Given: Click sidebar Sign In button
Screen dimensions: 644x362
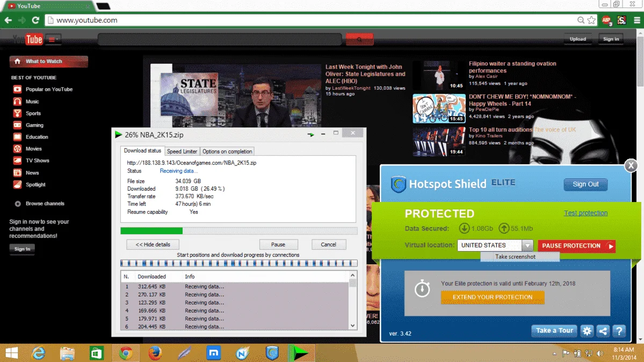Looking at the screenshot, I should (x=22, y=249).
